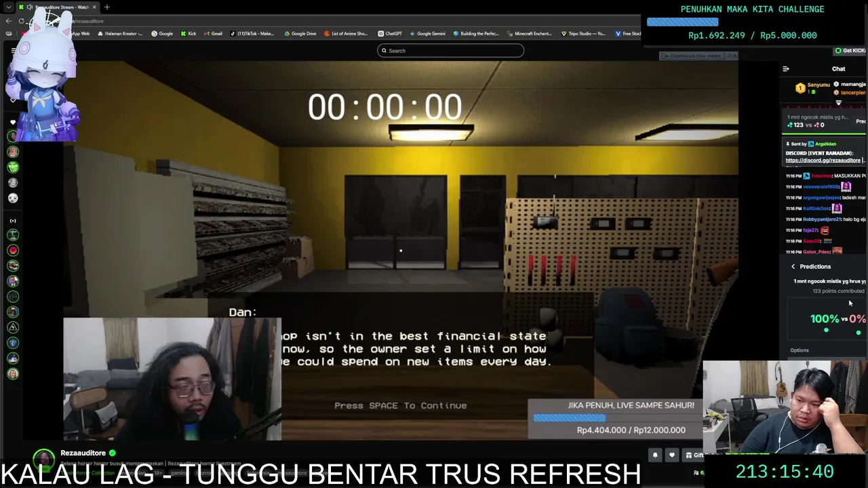
Task: Click ArgaNden sender name
Action: [x=825, y=144]
